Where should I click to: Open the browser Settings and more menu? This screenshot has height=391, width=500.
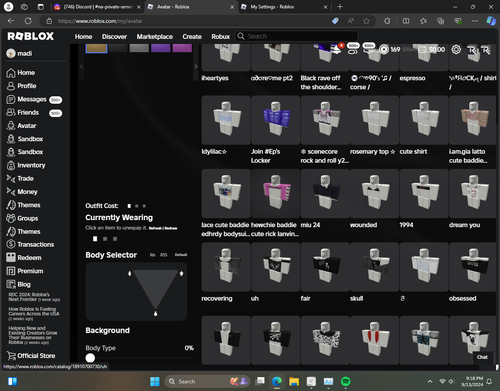click(x=475, y=21)
